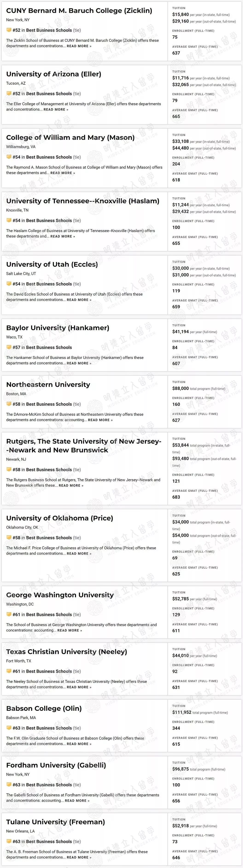Expand READ MORE for CUNY Baruch College description

coord(79,46)
